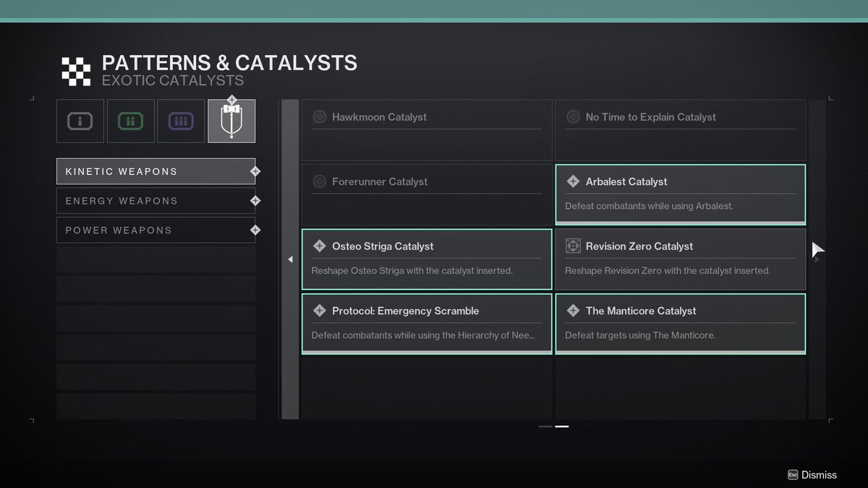Screen dimensions: 868x488
Task: Select the primary ammo weapons tab icon
Action: (x=80, y=121)
